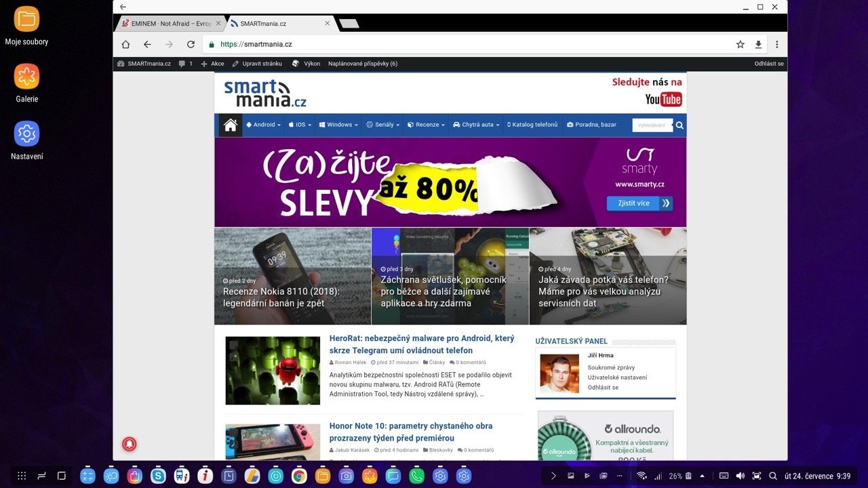868x488 pixels.
Task: Open Uživatelské nastavení in the user panel
Action: pos(617,378)
